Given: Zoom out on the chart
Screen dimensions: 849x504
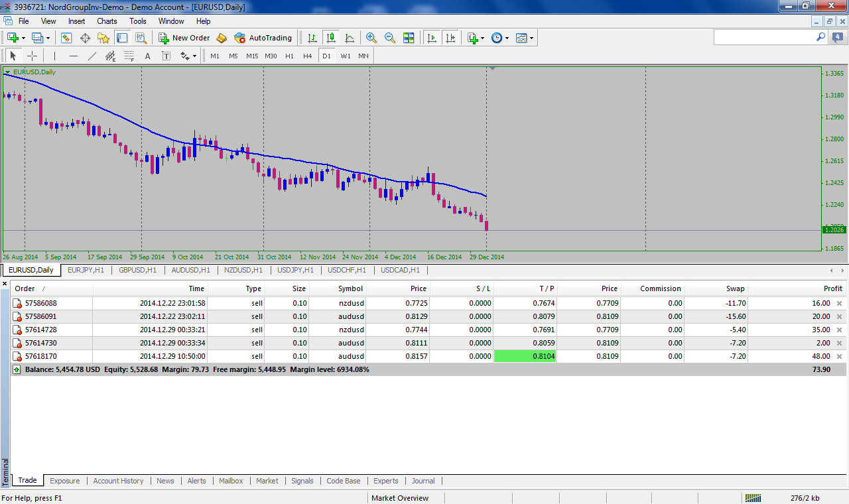Looking at the screenshot, I should [390, 38].
